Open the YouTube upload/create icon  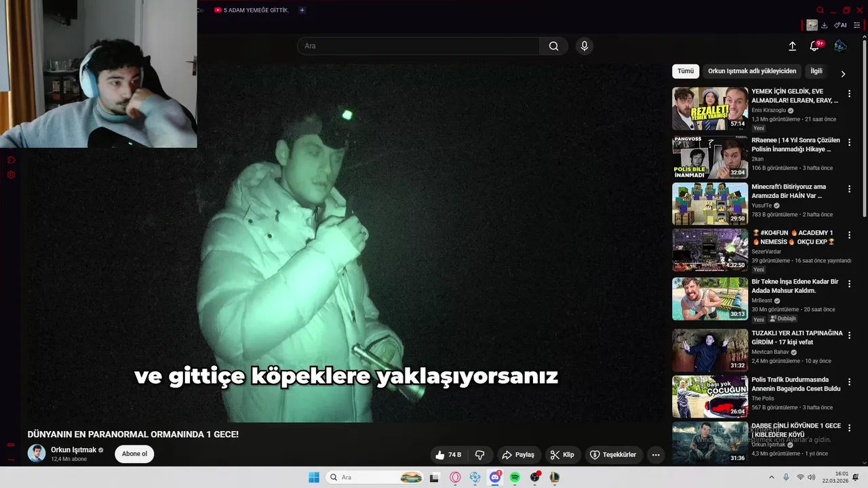coord(792,46)
